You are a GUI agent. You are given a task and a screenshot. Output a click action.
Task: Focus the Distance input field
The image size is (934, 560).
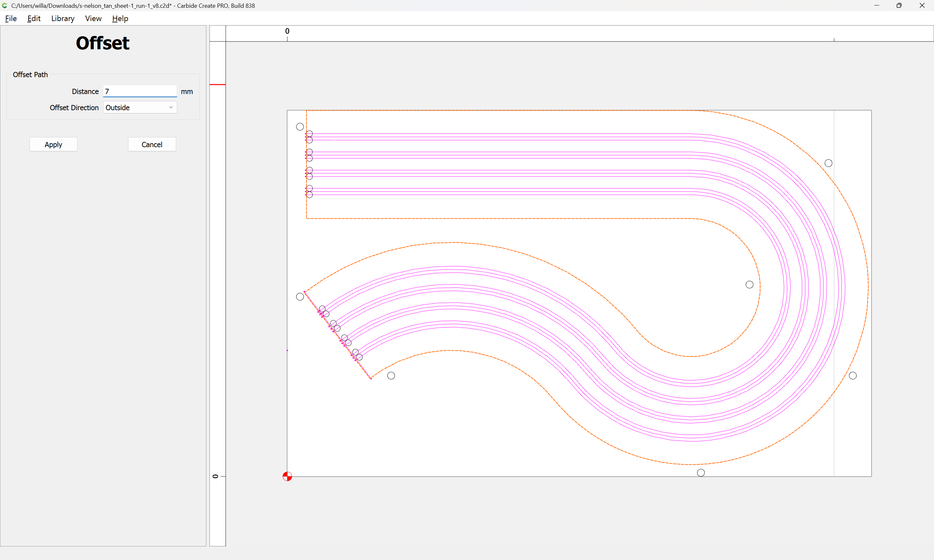coord(140,91)
